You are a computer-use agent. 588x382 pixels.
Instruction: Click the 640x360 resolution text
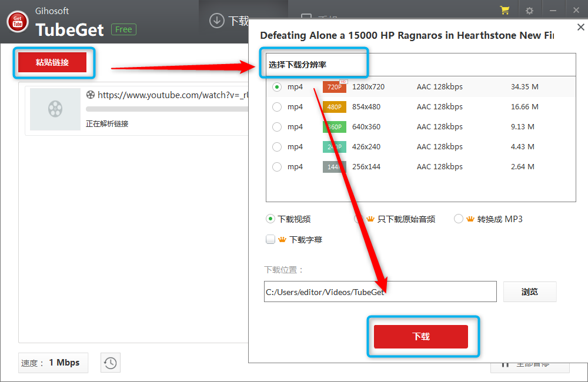click(x=366, y=127)
